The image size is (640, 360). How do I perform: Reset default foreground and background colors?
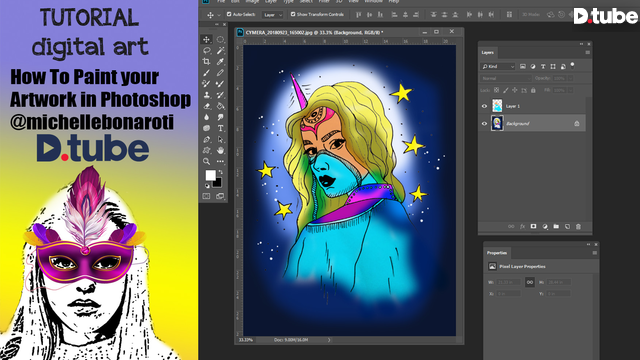[207, 186]
